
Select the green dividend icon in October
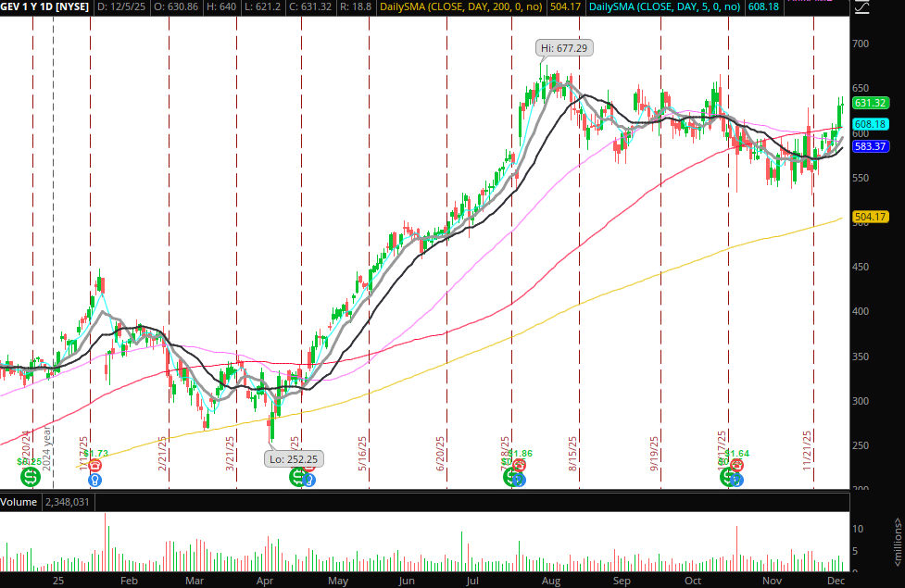(x=727, y=477)
